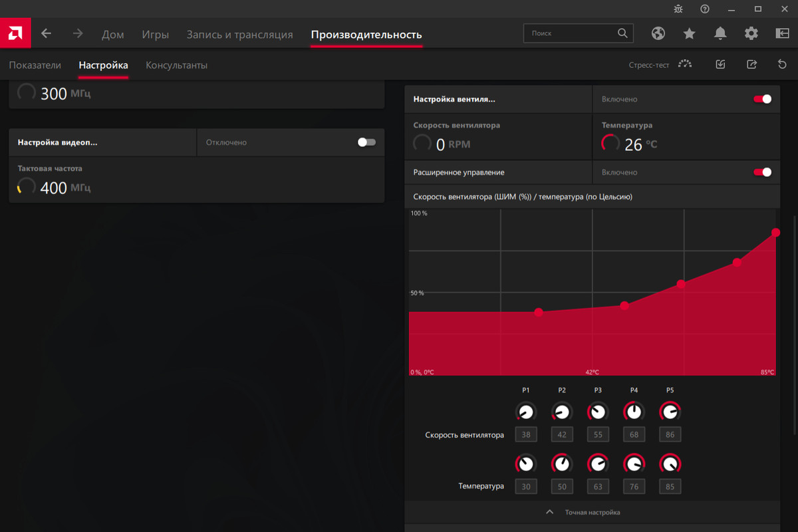
Task: Open settings gear icon
Action: tap(751, 33)
